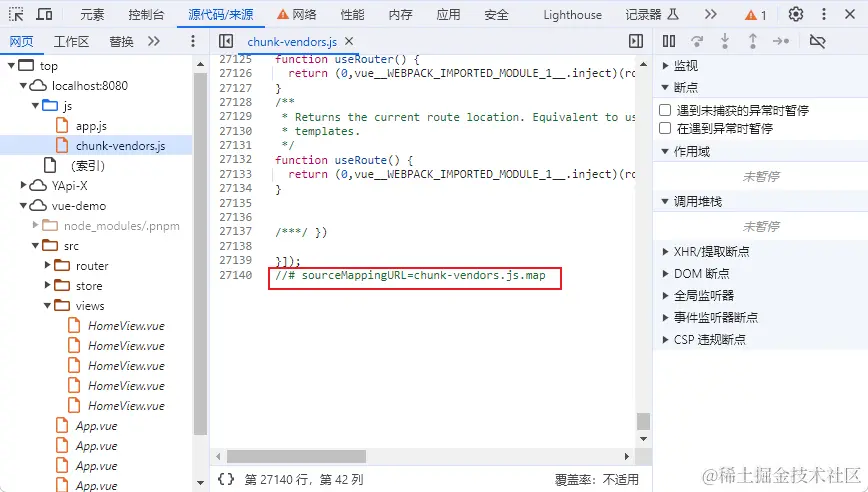Image resolution: width=868 pixels, height=492 pixels.
Task: Expand the 监视 watch section
Action: pos(665,65)
